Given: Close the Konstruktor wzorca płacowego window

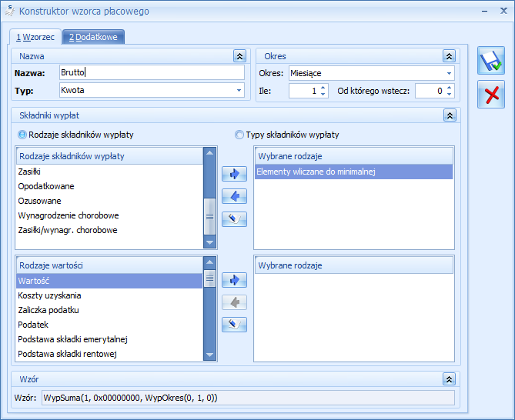Looking at the screenshot, I should point(503,11).
